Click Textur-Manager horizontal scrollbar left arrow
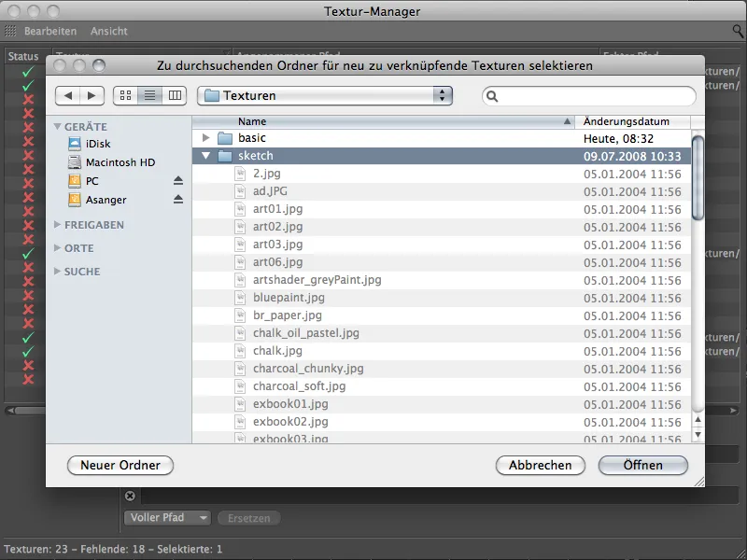The height and width of the screenshot is (560, 747). (x=10, y=410)
